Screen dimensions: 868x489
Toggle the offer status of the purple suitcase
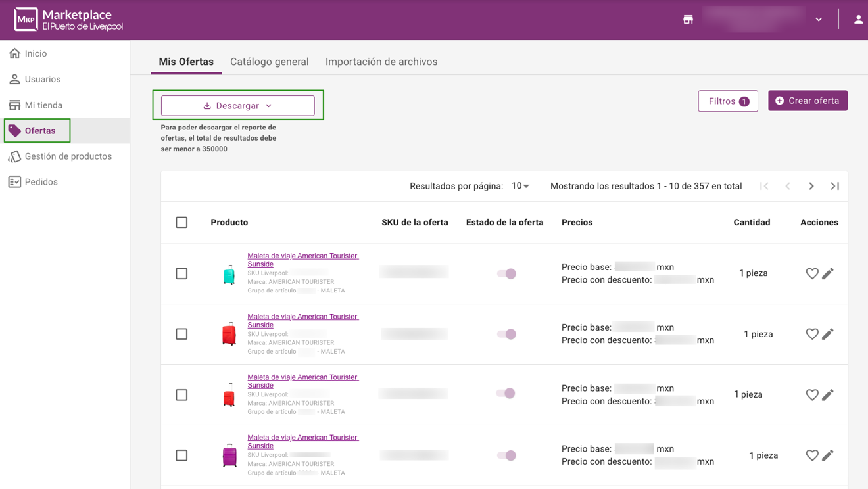coord(506,455)
